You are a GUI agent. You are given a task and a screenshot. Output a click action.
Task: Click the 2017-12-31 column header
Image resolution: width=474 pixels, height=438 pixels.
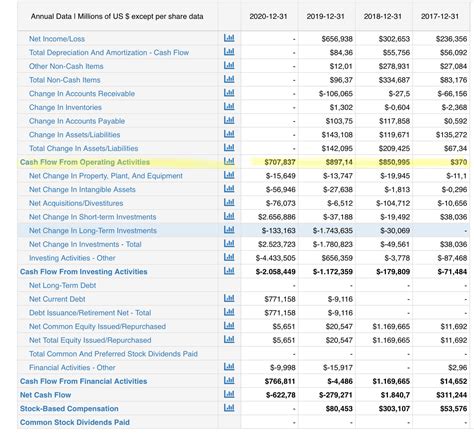[x=440, y=16]
